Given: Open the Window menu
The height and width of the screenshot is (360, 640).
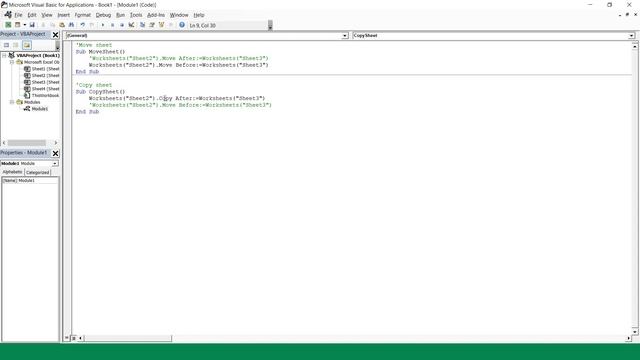Looking at the screenshot, I should (179, 15).
